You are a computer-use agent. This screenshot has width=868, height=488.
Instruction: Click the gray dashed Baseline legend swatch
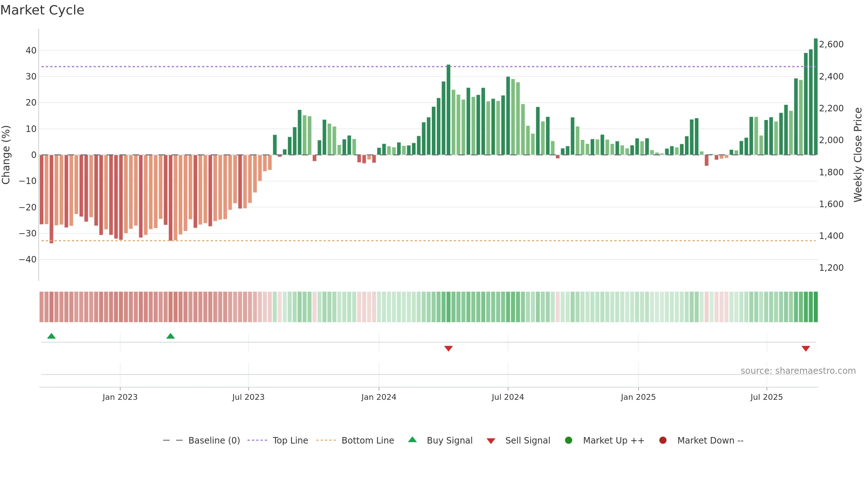(x=173, y=440)
